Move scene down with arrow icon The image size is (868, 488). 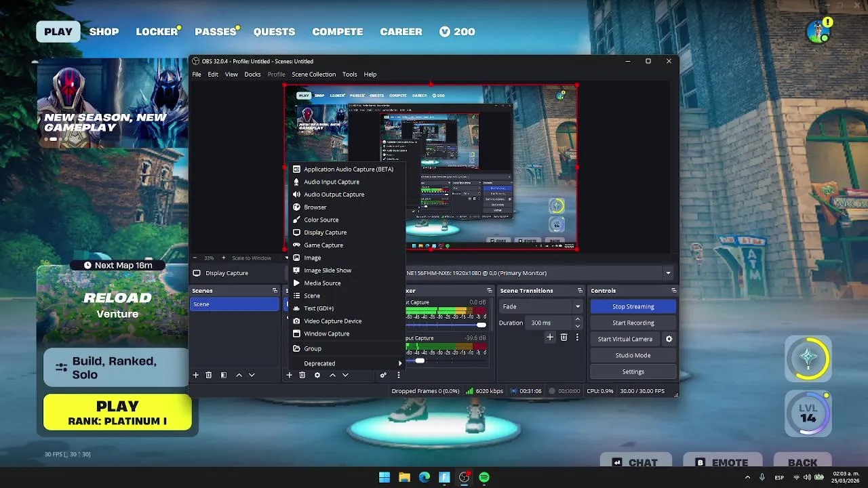click(x=252, y=375)
